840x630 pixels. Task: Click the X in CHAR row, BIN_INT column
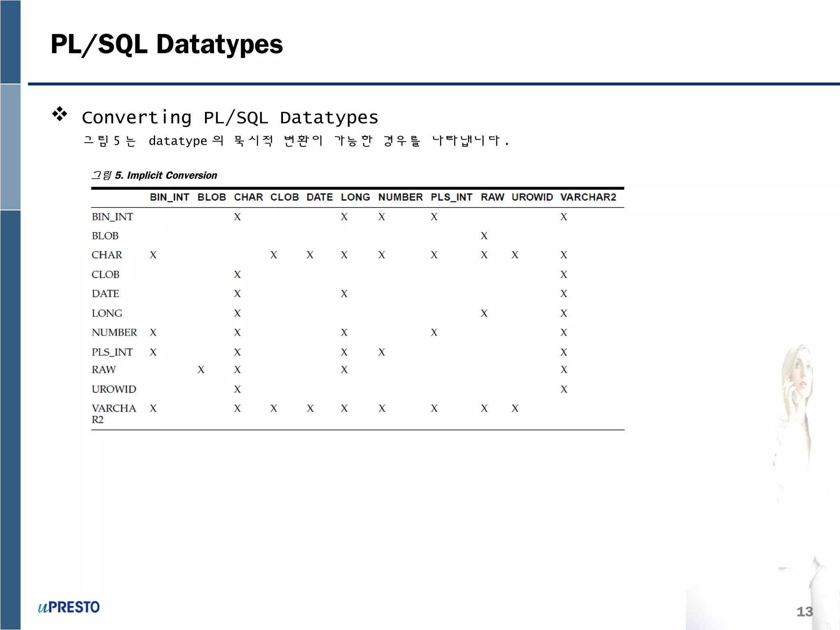point(153,255)
